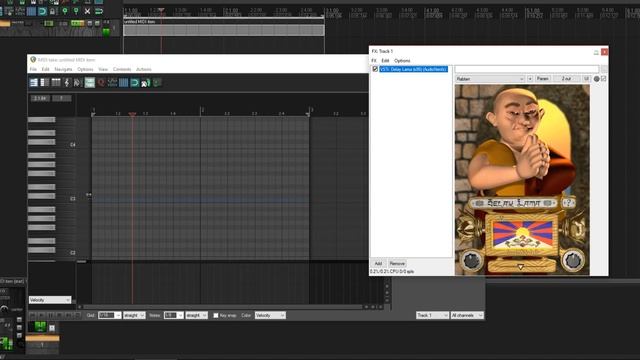This screenshot has height=360, width=640.
Task: Toggle the plugin bypass checkbox
Action: click(604, 79)
